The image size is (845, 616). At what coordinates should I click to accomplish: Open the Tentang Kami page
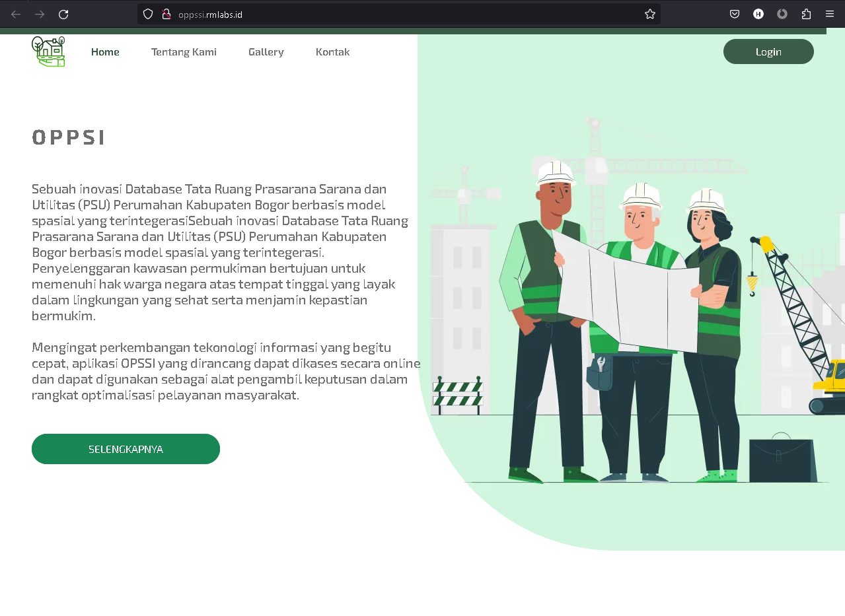[x=184, y=51]
